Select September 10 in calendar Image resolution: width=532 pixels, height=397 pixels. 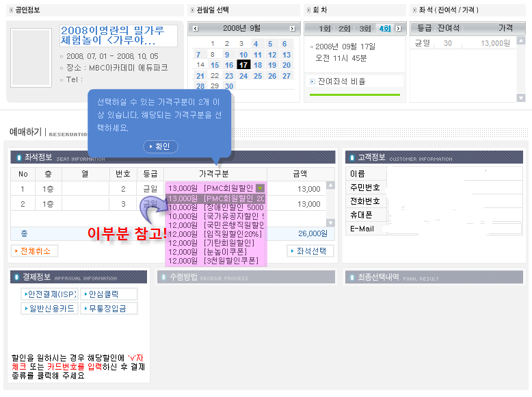(x=243, y=55)
